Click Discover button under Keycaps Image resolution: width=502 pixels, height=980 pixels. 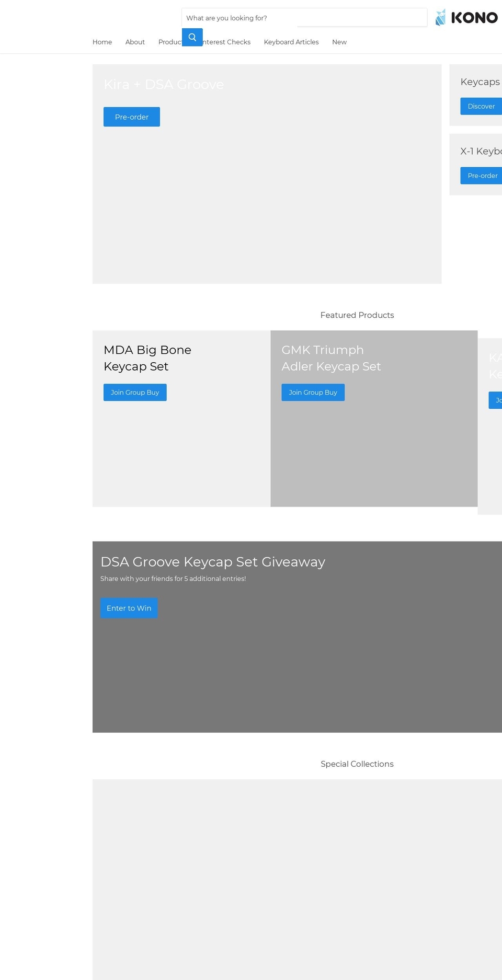481,106
